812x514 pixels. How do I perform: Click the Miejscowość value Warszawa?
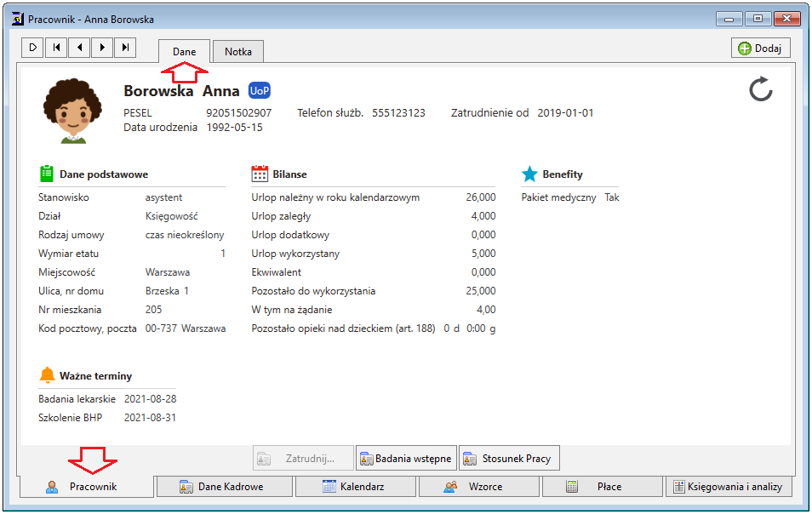[168, 272]
